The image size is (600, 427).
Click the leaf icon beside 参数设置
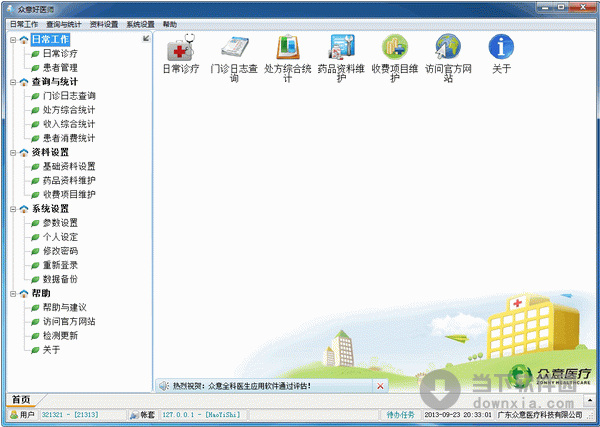(x=35, y=223)
